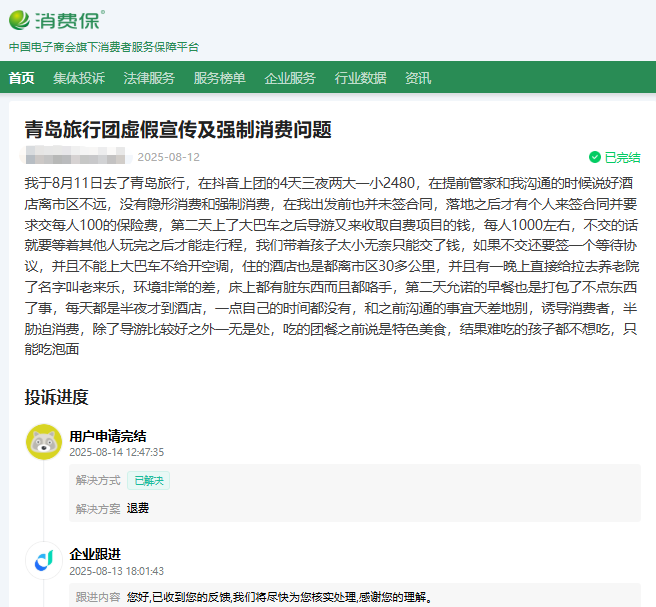The width and height of the screenshot is (656, 607).
Task: Click the raccoon user avatar
Action: pos(44,442)
